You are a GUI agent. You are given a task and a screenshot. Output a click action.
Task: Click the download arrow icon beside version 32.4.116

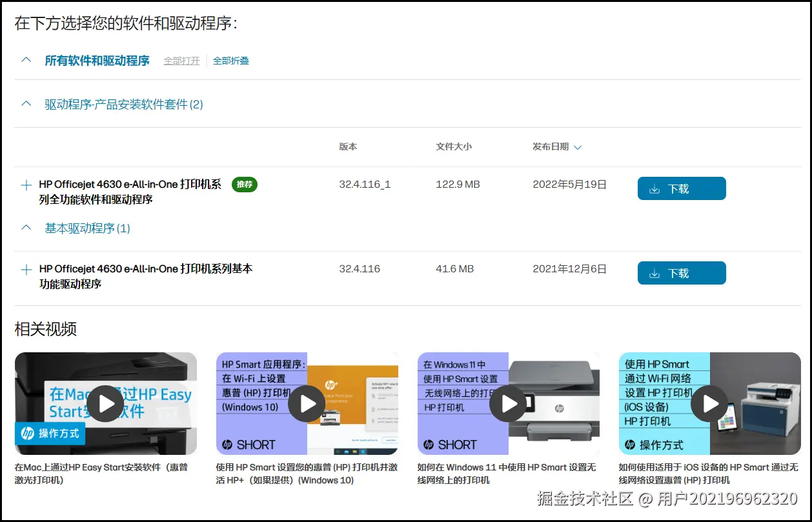click(654, 274)
